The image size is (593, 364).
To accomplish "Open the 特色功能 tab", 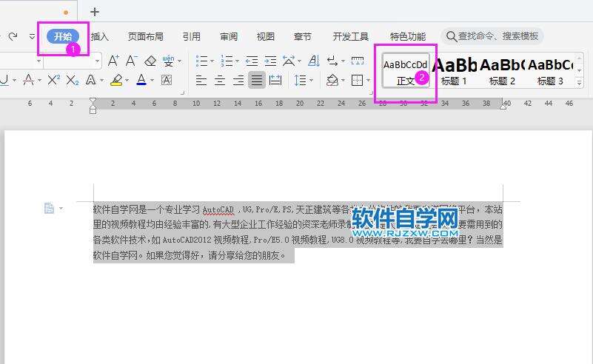I will [x=408, y=37].
